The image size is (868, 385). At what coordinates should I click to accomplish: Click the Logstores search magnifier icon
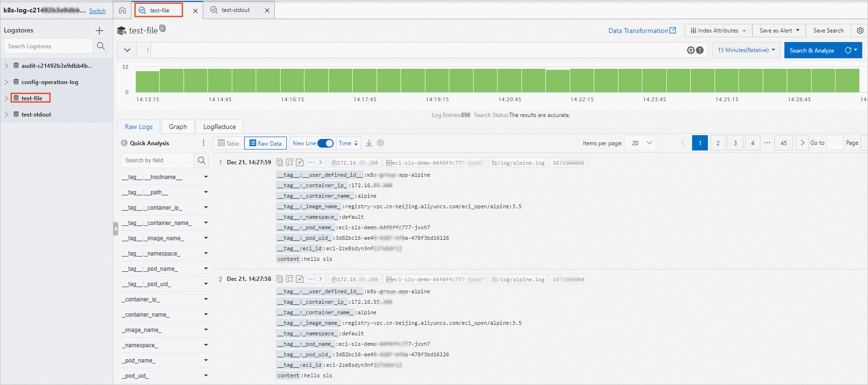(x=100, y=46)
